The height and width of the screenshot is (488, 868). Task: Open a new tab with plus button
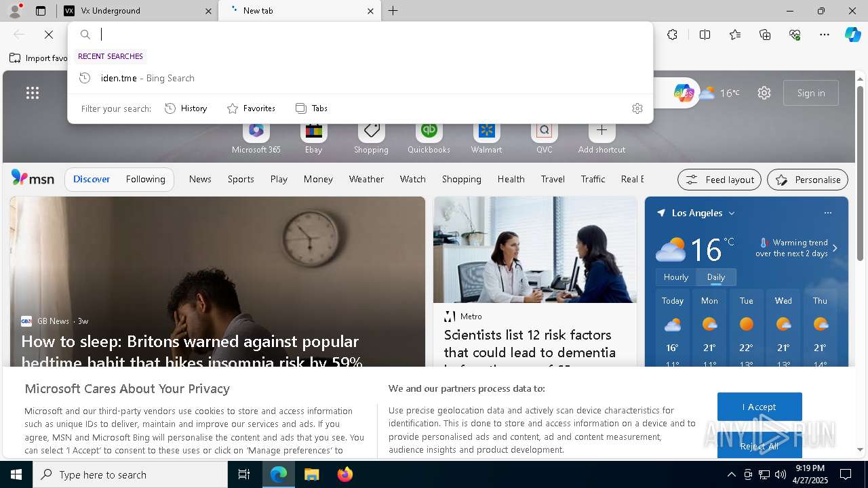(x=393, y=11)
